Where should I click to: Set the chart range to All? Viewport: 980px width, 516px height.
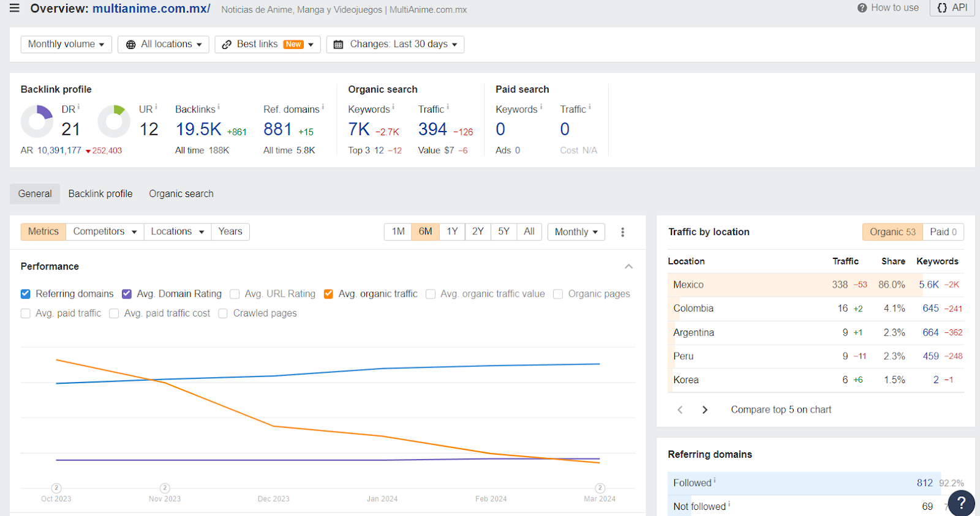pyautogui.click(x=529, y=231)
